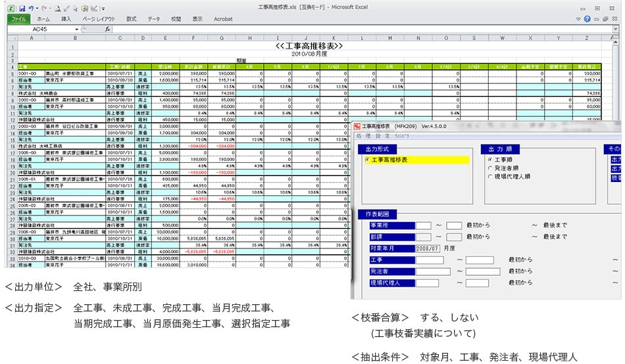Click the Select All corner of the worksheet
The image size is (625, 364).
tap(12, 38)
